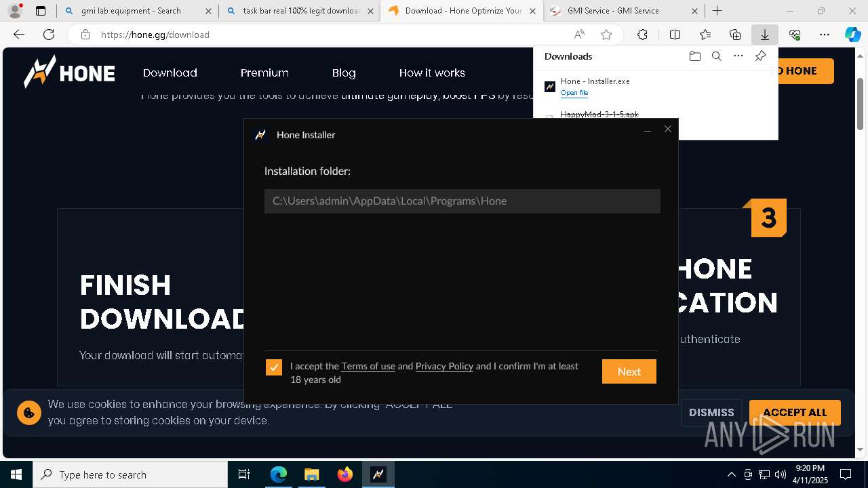The image size is (868, 488).
Task: Open the Download nav item on Hone site
Action: 170,73
